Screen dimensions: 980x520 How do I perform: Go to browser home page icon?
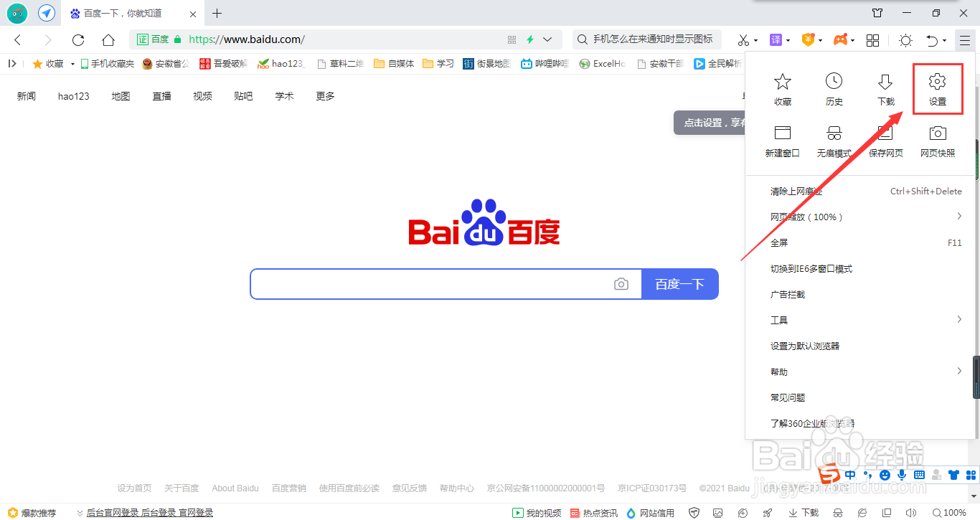pos(108,40)
